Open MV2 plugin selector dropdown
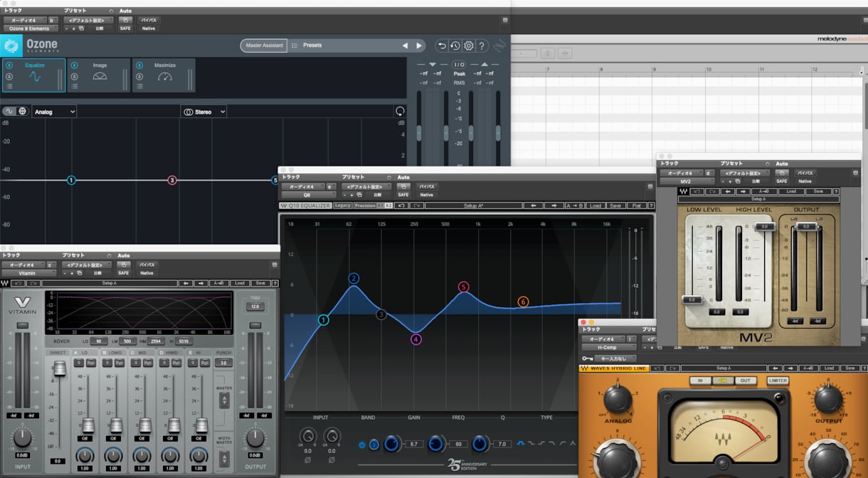Viewport: 868px width, 478px height. [x=687, y=181]
